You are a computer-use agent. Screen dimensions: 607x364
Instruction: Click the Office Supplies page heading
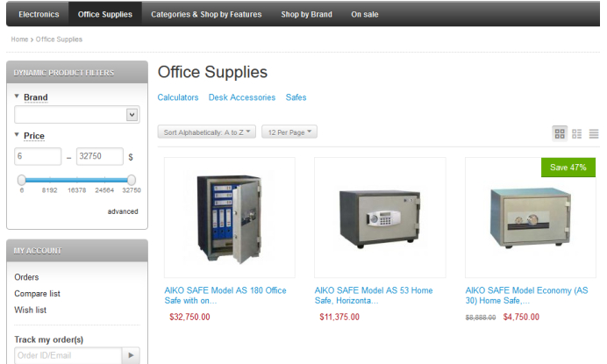[212, 72]
